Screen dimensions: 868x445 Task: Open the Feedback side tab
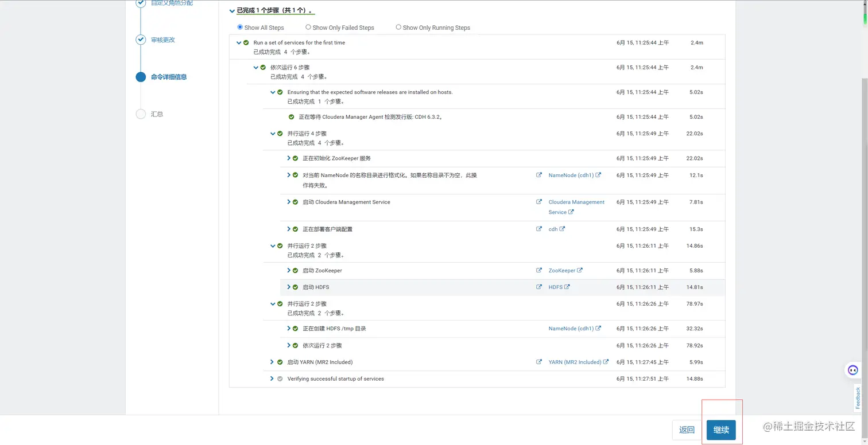click(x=858, y=397)
